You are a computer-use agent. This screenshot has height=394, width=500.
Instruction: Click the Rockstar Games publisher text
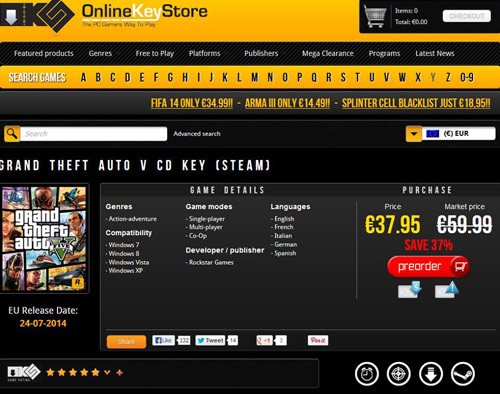(x=211, y=262)
